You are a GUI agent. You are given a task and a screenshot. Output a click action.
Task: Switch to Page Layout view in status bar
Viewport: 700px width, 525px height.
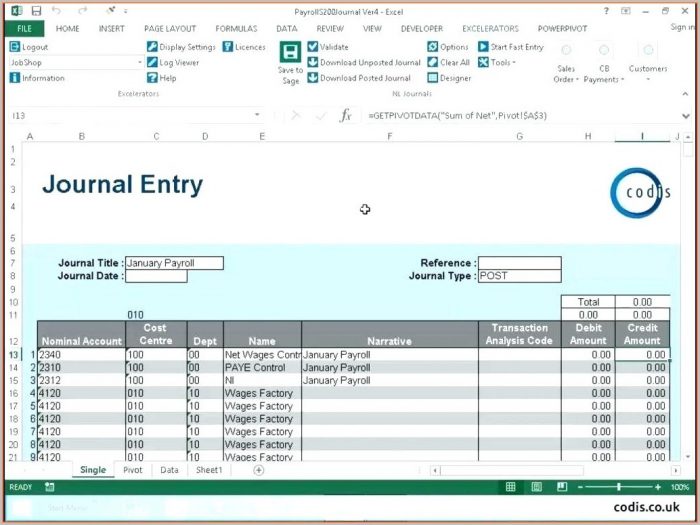pyautogui.click(x=536, y=487)
